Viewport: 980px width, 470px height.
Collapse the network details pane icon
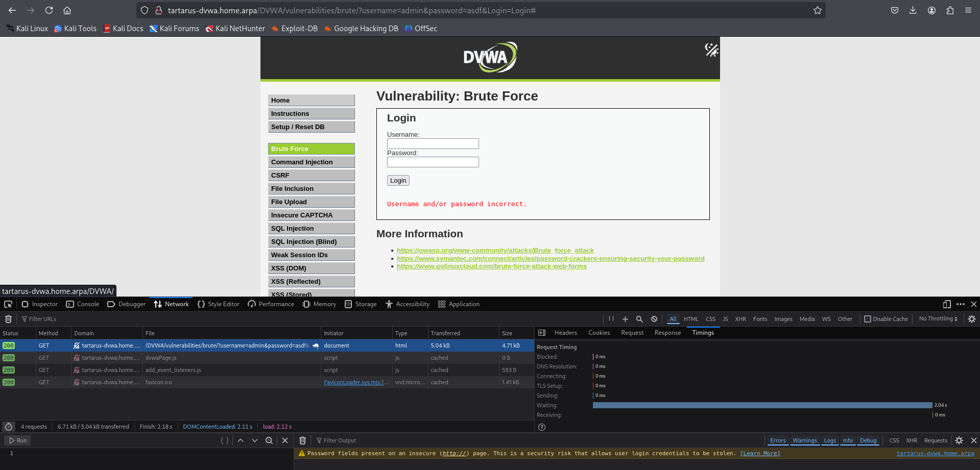[542, 333]
